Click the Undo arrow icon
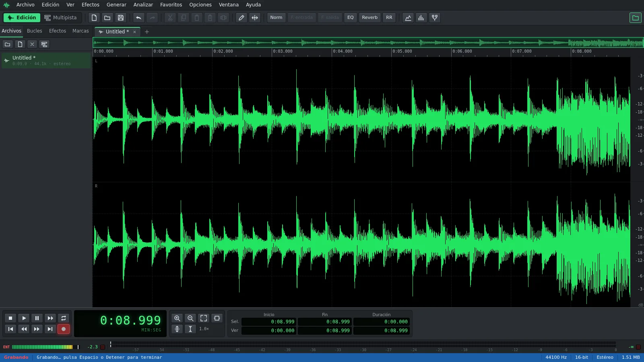644x362 pixels. click(138, 18)
